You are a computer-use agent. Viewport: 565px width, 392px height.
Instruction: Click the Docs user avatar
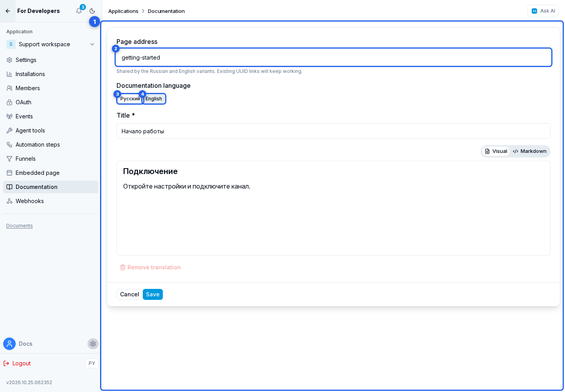9,344
